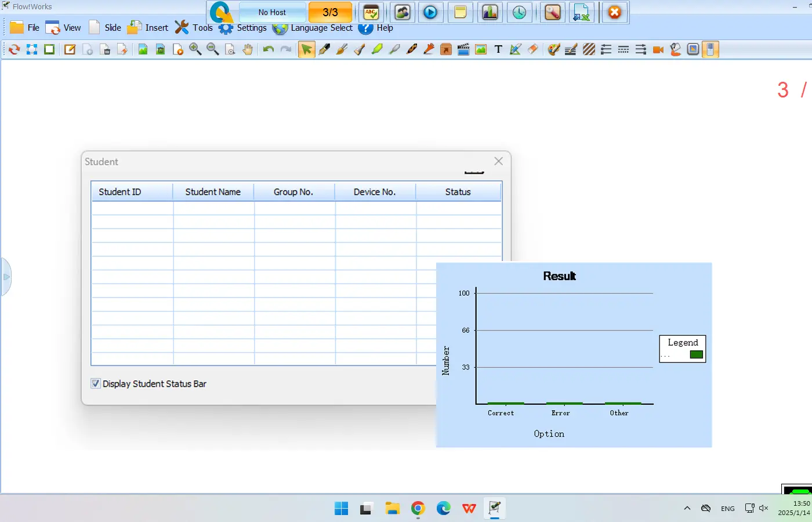Click the yellow sticky note icon
The height and width of the screenshot is (522, 812).
point(461,12)
